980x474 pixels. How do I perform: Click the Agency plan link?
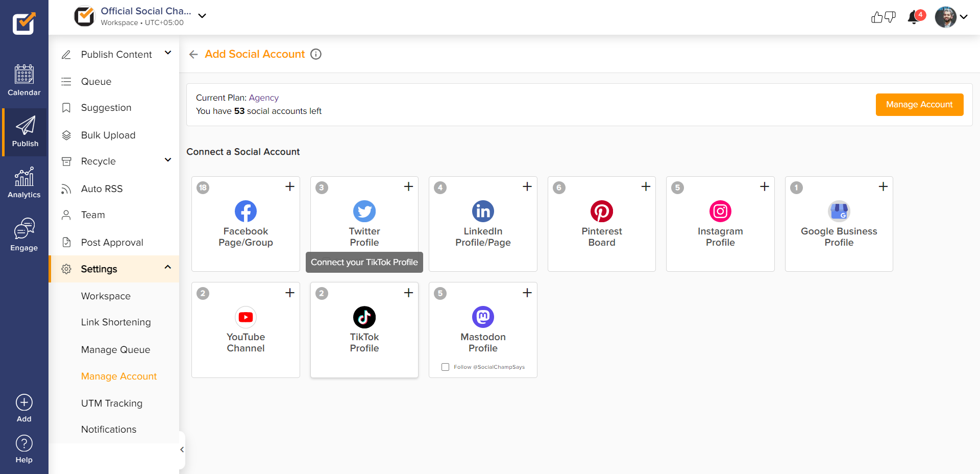(x=264, y=98)
